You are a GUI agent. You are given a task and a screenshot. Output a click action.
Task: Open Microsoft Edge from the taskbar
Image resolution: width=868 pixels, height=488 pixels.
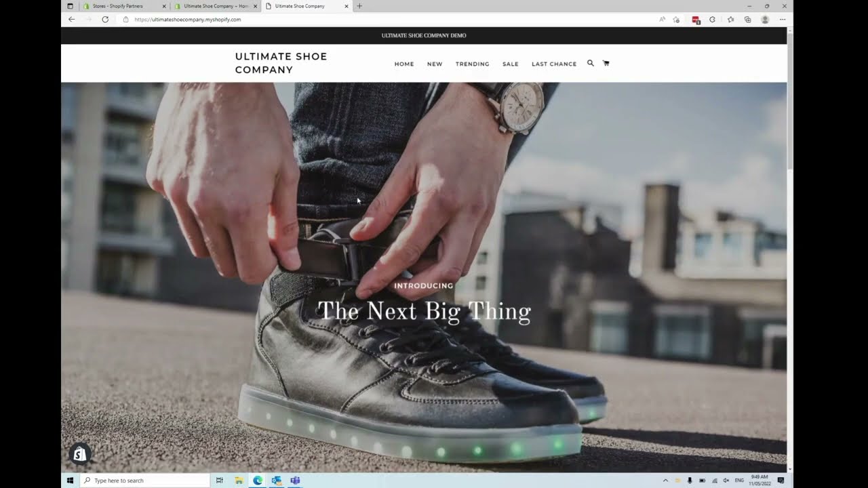[x=258, y=481]
